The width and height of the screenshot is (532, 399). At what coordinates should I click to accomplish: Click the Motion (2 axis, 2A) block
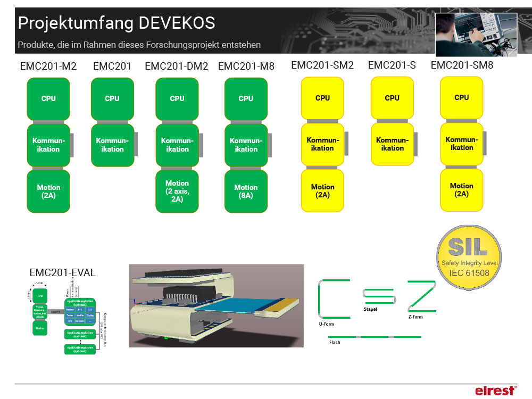[x=177, y=191]
